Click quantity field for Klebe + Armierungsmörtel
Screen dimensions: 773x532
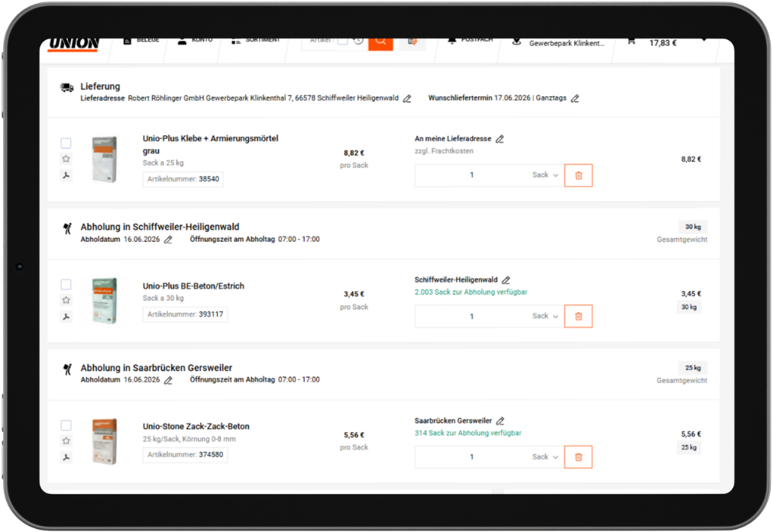472,175
